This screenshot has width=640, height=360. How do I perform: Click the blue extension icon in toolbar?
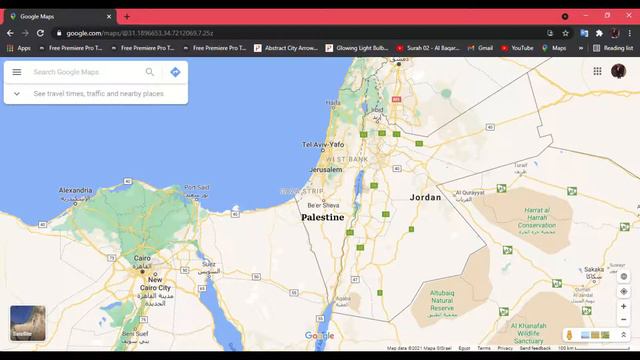click(x=584, y=33)
